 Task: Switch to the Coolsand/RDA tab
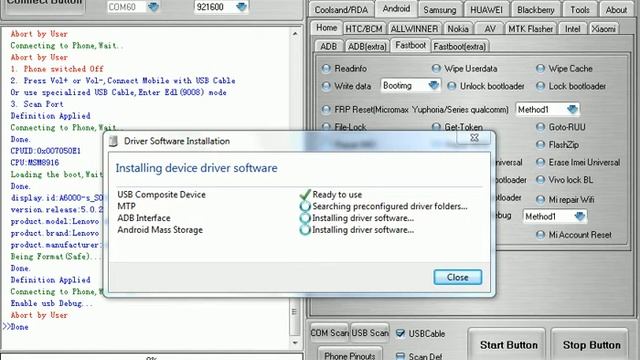pos(341,10)
